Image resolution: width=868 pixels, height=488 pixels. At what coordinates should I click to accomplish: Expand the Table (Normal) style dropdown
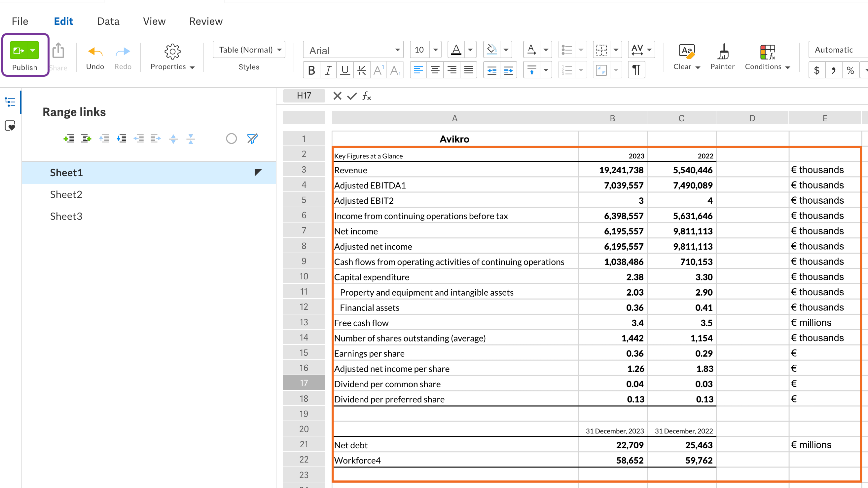click(249, 50)
